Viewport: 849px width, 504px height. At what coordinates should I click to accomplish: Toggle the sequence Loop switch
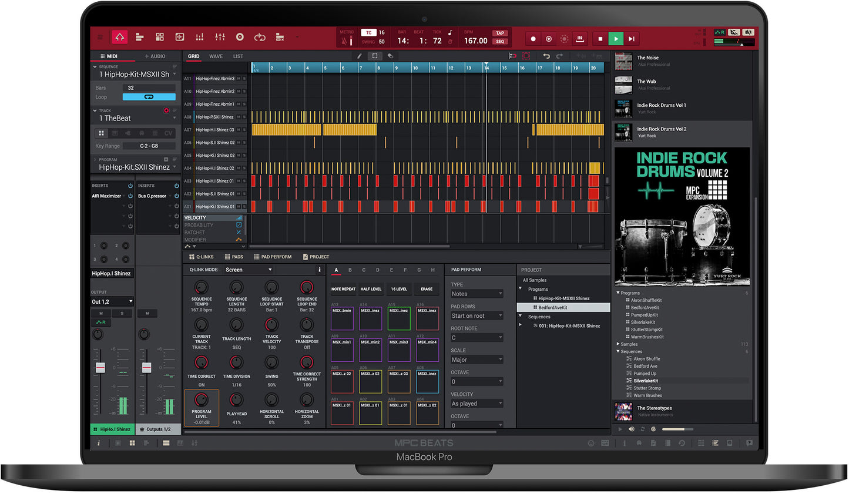[149, 97]
